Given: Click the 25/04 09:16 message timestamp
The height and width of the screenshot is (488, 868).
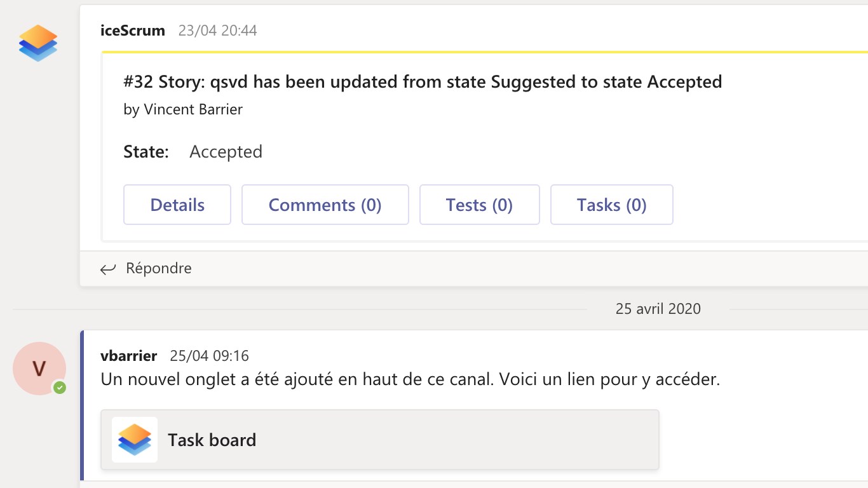Looking at the screenshot, I should tap(209, 356).
